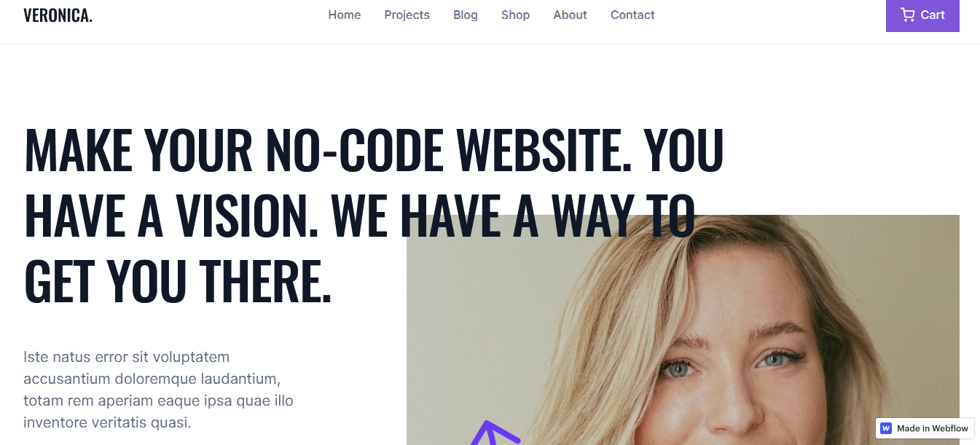Go to the Home page
Screen dimensions: 980x445
[345, 15]
